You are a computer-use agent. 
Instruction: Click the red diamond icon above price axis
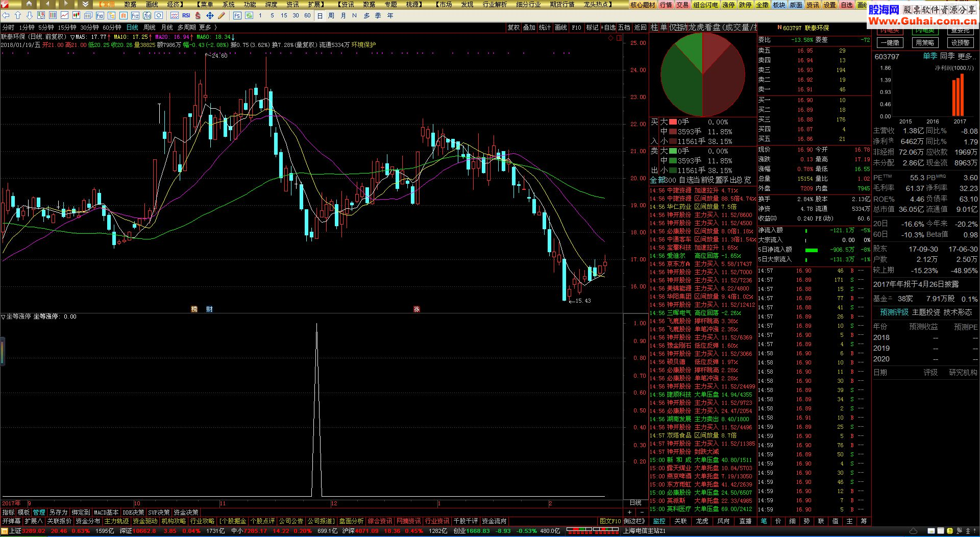(x=610, y=38)
